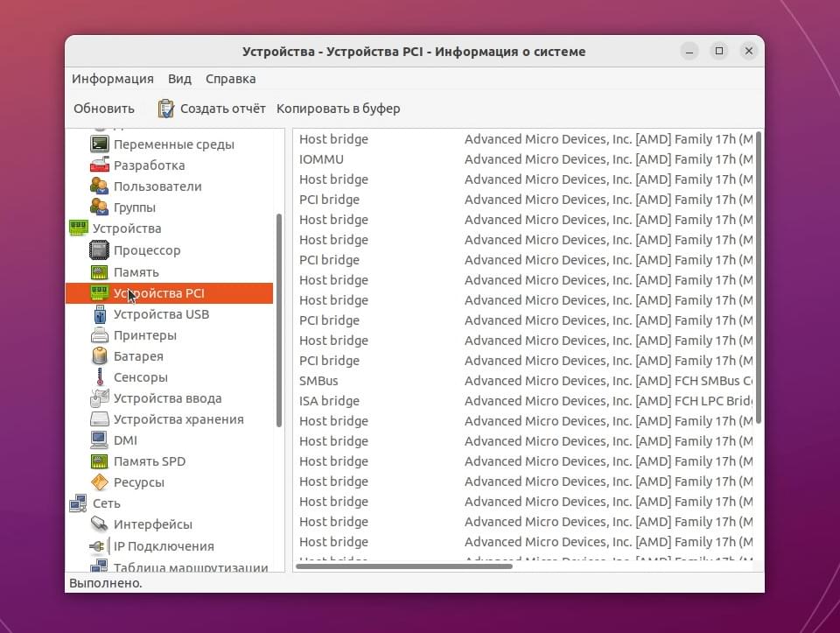Viewport: 840px width, 633px height.
Task: Click the sidebar vertical scrollbar
Action: (278, 320)
